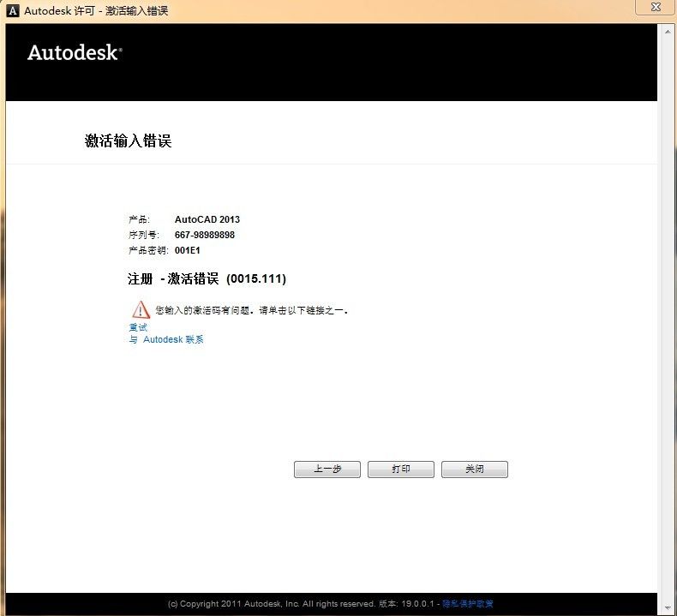This screenshot has height=616, width=677.
Task: Close the window with the X button
Action: [x=656, y=7]
